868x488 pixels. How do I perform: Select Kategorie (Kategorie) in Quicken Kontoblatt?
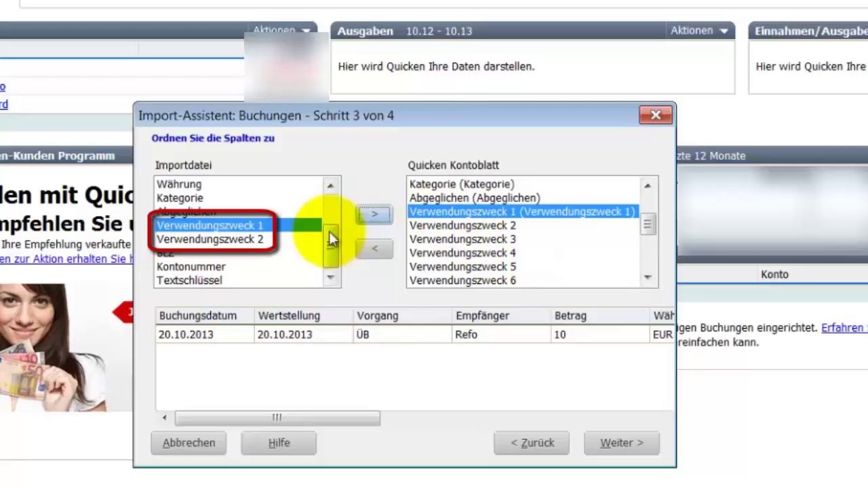tap(523, 184)
